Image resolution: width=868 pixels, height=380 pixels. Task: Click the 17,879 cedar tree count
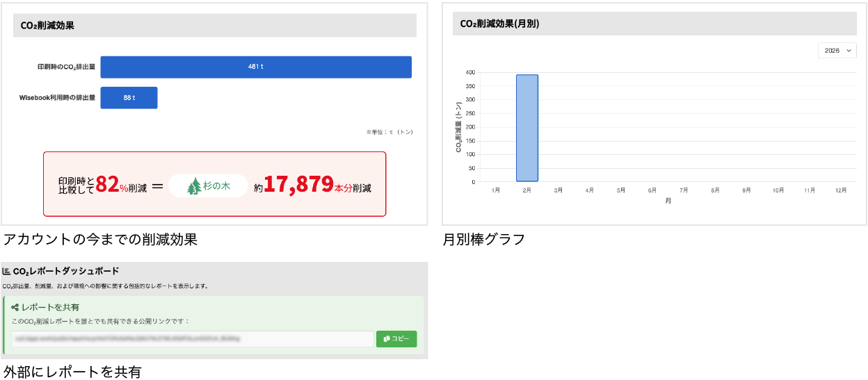coord(298,185)
